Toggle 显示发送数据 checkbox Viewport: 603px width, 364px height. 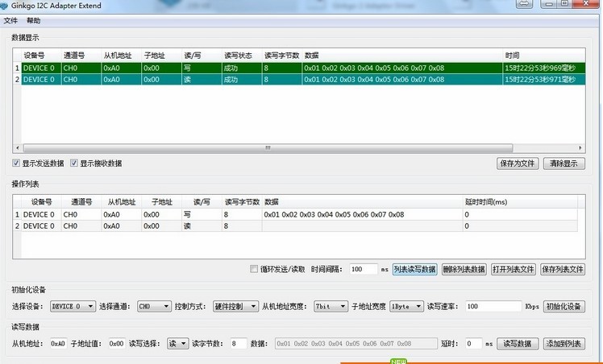16,163
